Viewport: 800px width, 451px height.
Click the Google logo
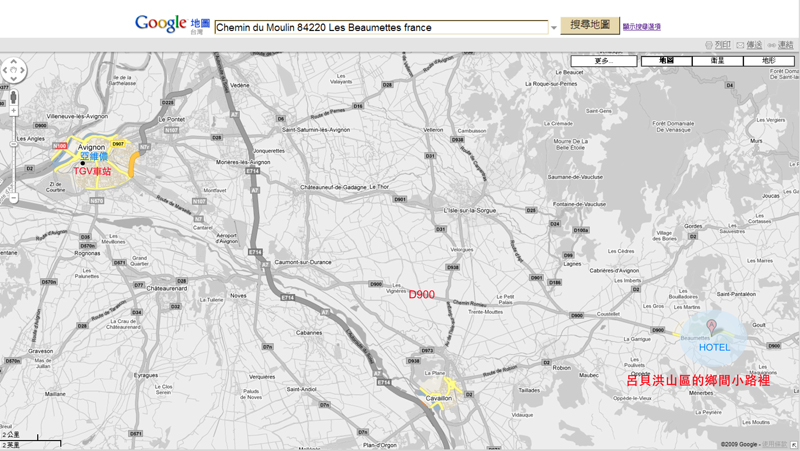coord(161,23)
